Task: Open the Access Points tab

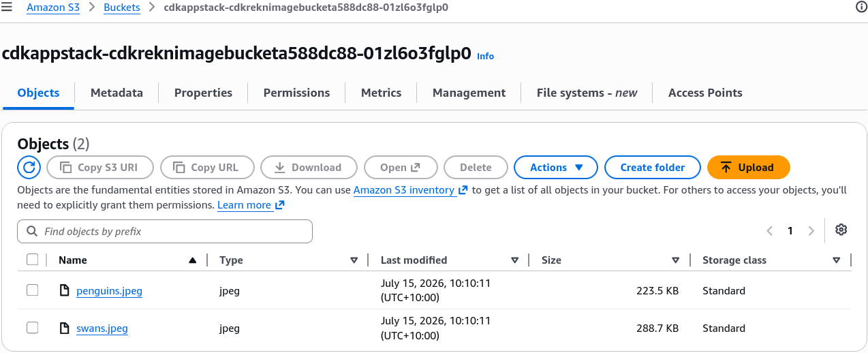Action: [x=705, y=93]
